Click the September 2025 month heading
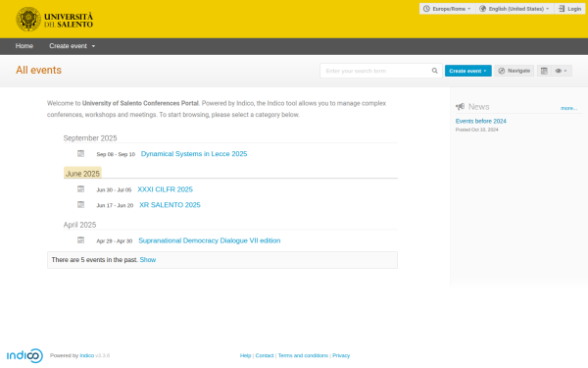 90,137
